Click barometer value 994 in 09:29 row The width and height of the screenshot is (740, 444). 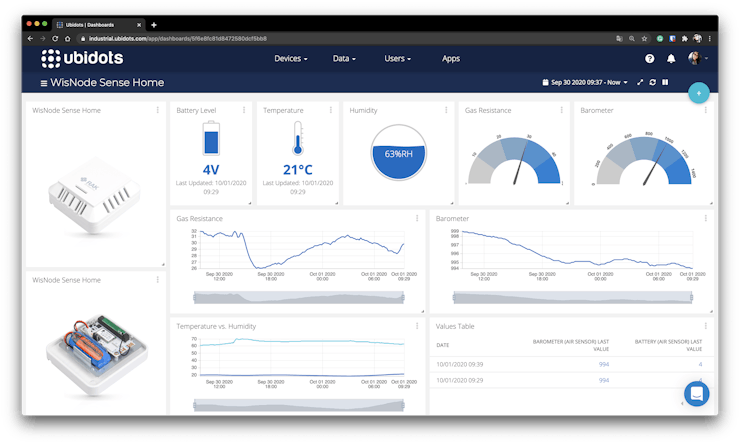click(x=604, y=380)
